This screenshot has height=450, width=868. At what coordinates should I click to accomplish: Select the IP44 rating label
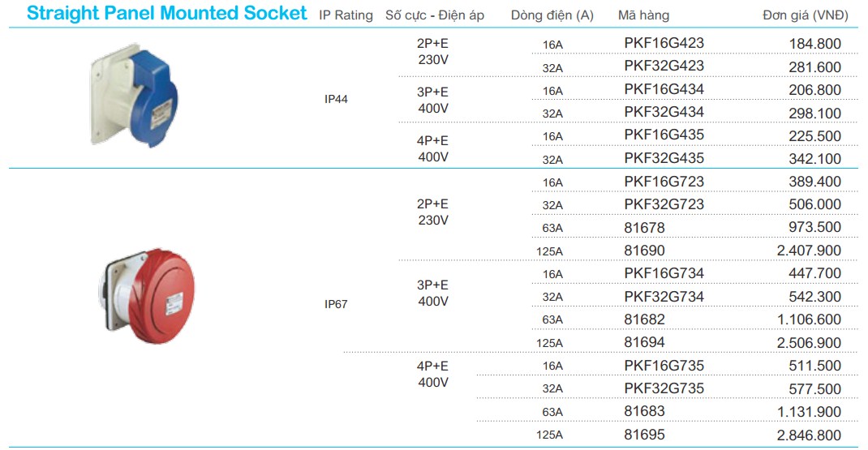tap(336, 99)
